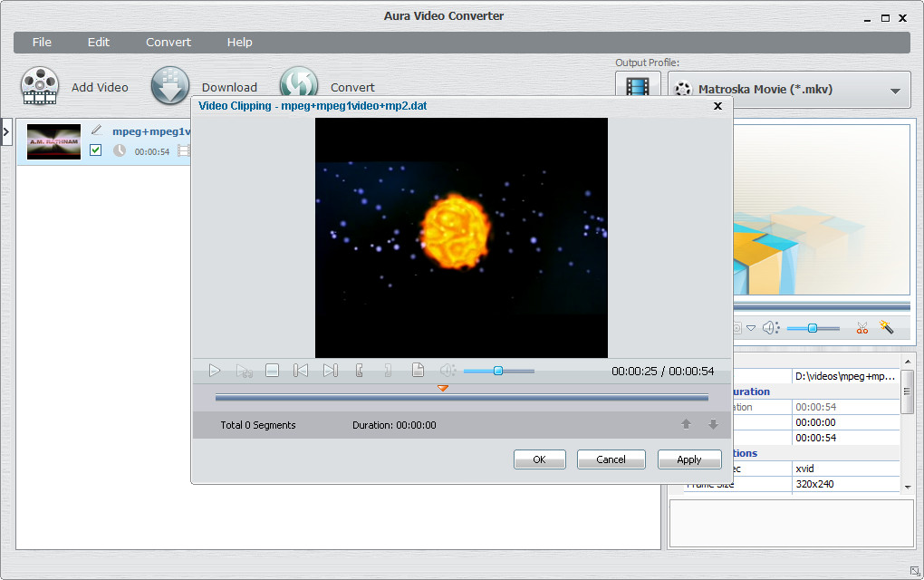Viewport: 924px width, 580px height.
Task: Click the Cancel button in the dialog
Action: 611,459
